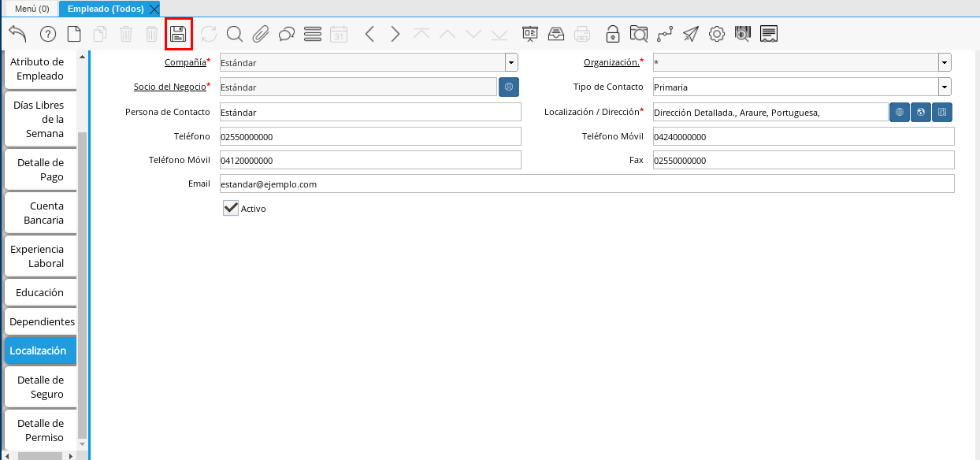The image size is (980, 460).
Task: Click the Persona de Contacto input field
Action: (370, 112)
